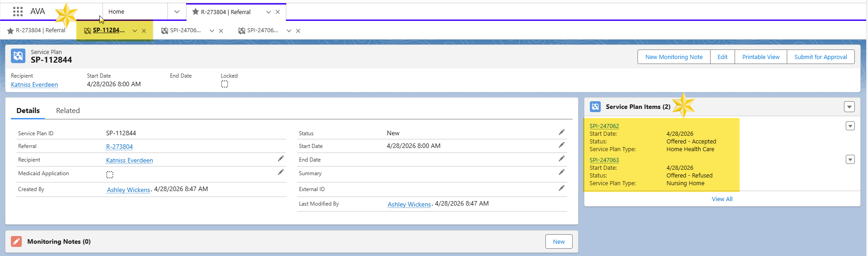Toggle the Medicaid Application checkbox

[x=110, y=175]
